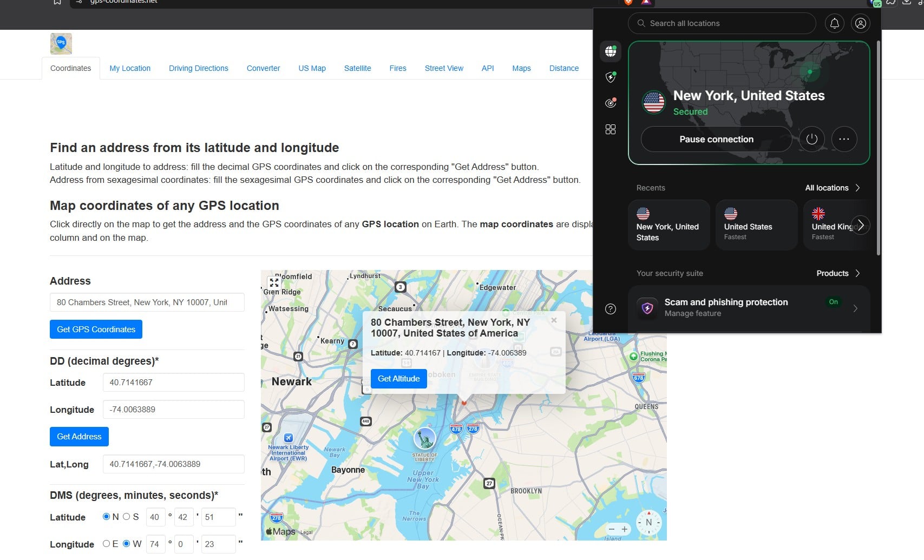Open the apps grid sidebar icon

pos(611,129)
